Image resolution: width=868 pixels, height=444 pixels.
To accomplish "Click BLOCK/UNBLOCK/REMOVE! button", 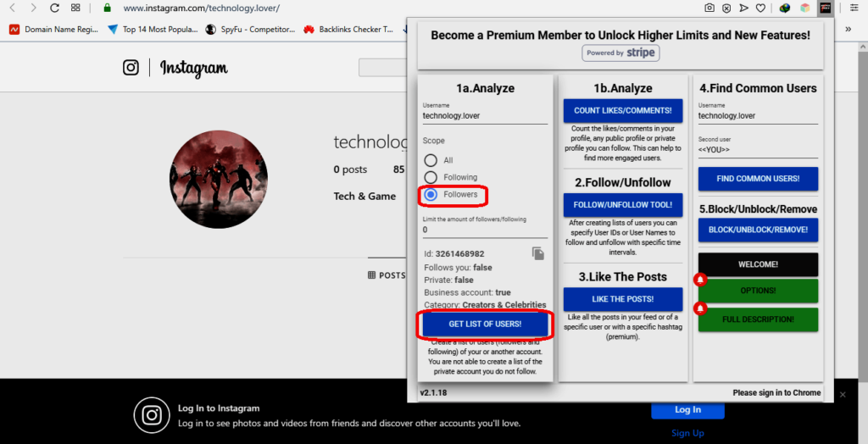I will [758, 230].
